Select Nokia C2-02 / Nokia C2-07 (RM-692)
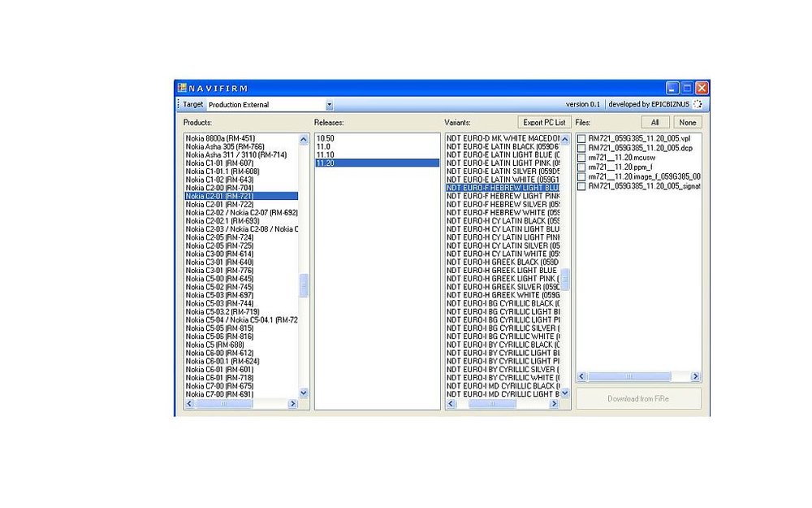 click(241, 212)
